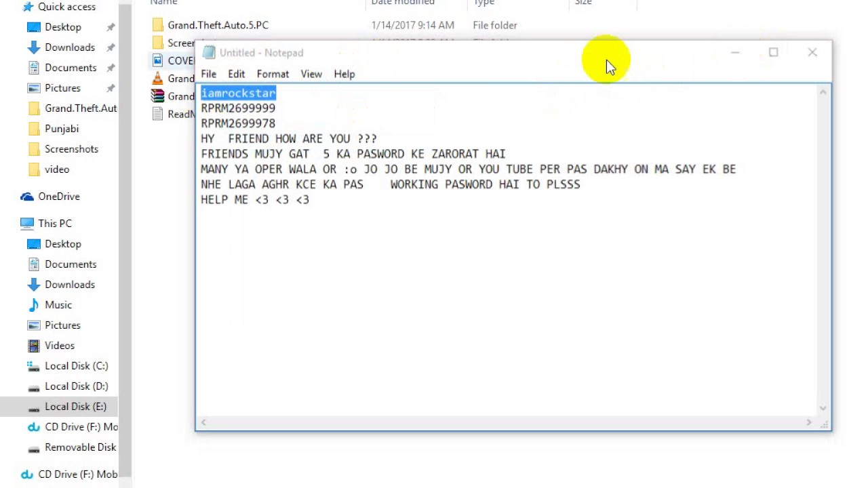Sort Explorer files by Name column
The width and height of the screenshot is (868, 488).
163,3
